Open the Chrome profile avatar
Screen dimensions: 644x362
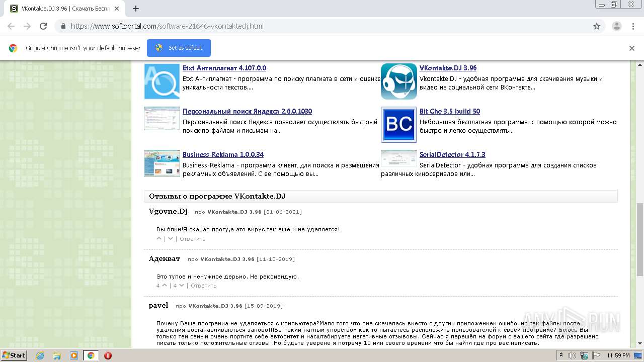(617, 26)
